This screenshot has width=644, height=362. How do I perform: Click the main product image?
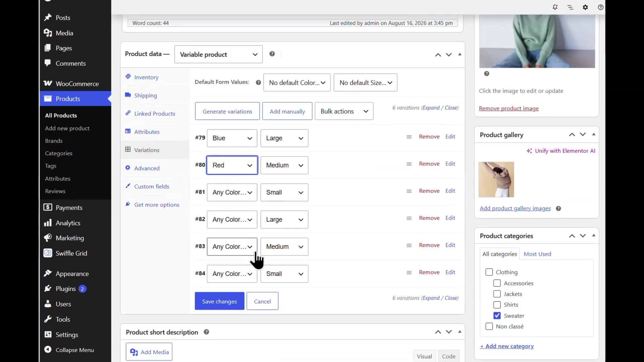(537, 41)
